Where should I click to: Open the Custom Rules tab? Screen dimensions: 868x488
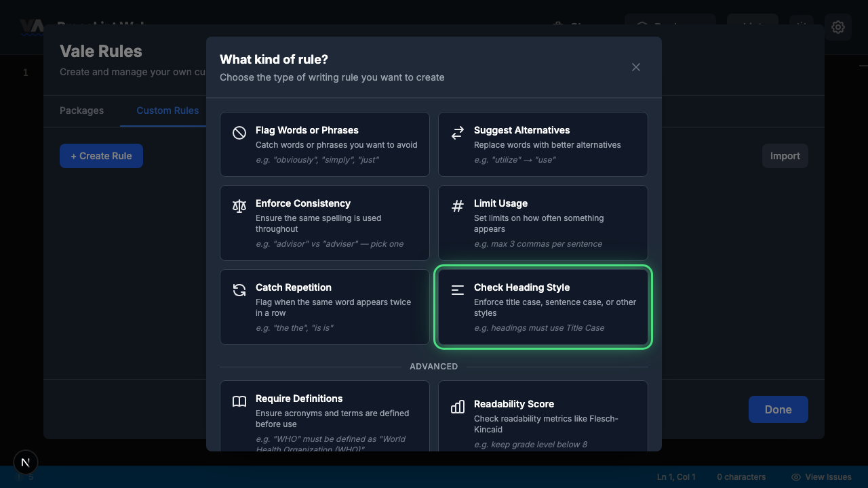pyautogui.click(x=167, y=110)
